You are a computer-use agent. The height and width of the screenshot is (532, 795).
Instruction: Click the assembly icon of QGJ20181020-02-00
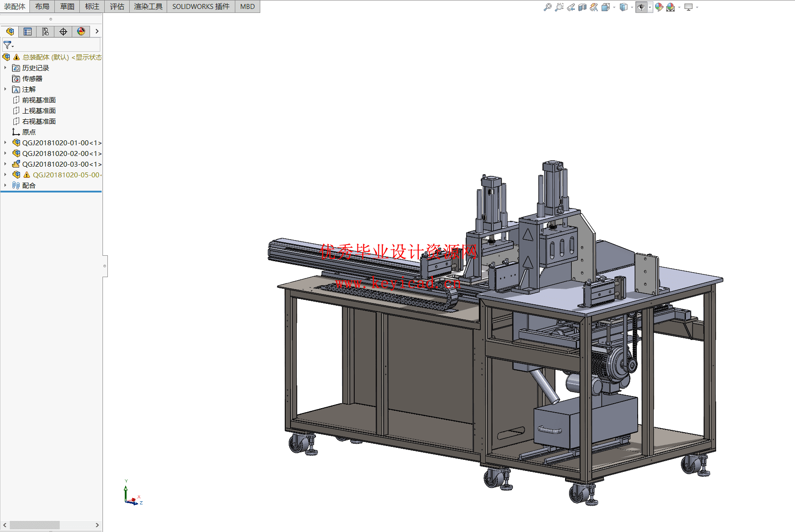click(16, 153)
